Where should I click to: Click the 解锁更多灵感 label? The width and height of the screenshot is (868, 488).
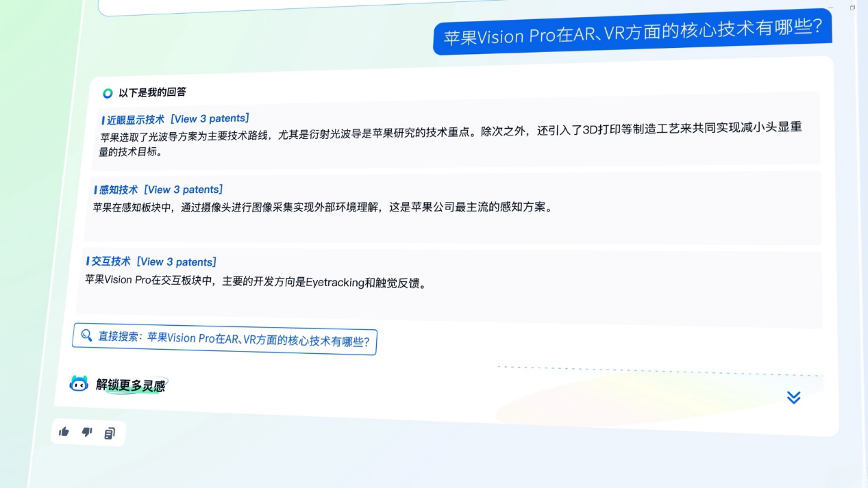coord(131,385)
